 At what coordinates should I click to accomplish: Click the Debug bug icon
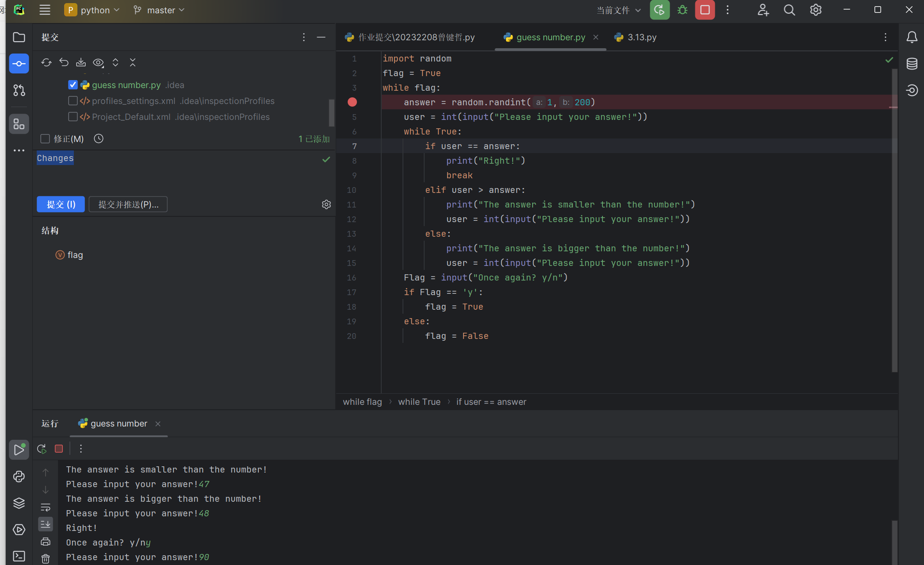[682, 10]
